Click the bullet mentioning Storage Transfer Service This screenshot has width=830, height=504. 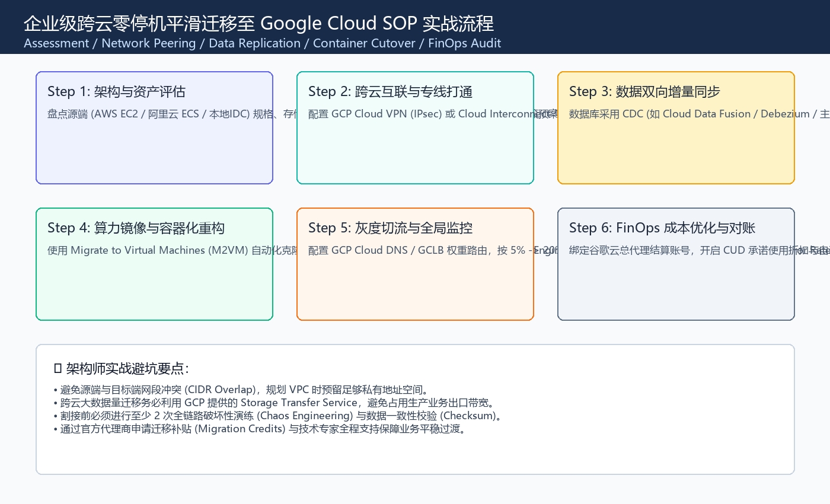click(x=274, y=403)
